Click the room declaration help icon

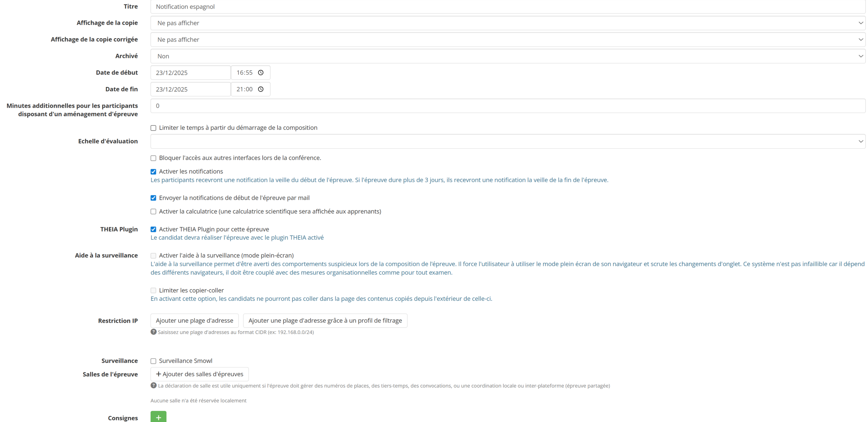tap(154, 385)
